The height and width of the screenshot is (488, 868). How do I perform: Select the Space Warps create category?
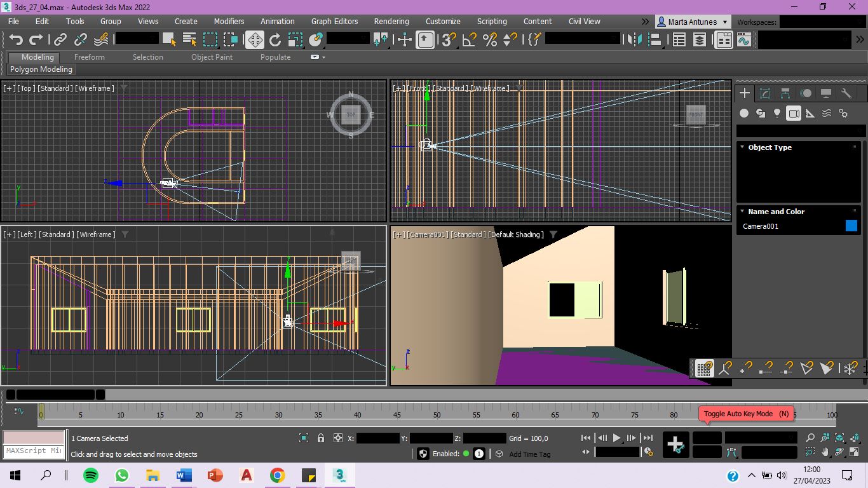[827, 113]
